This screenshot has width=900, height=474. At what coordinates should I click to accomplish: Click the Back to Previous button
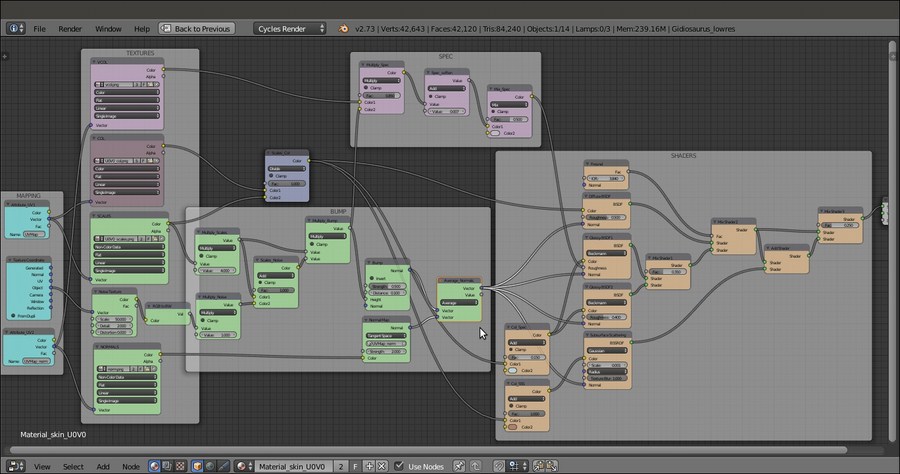[x=196, y=28]
